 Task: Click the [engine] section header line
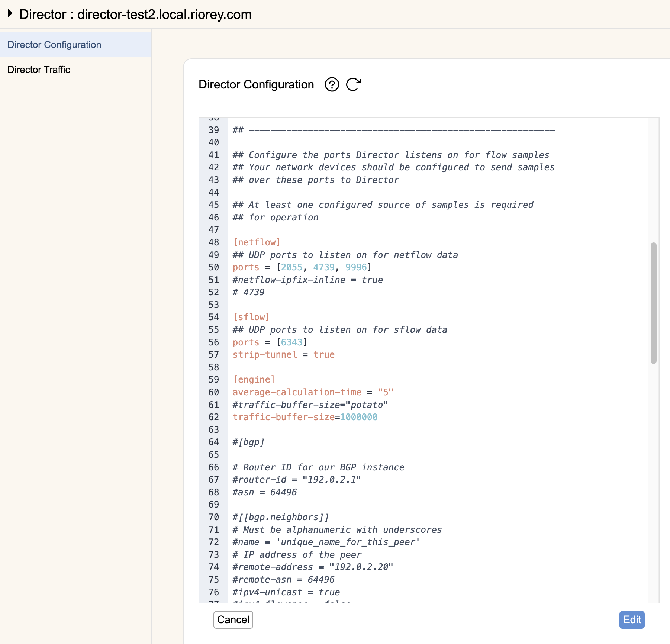coord(254,380)
